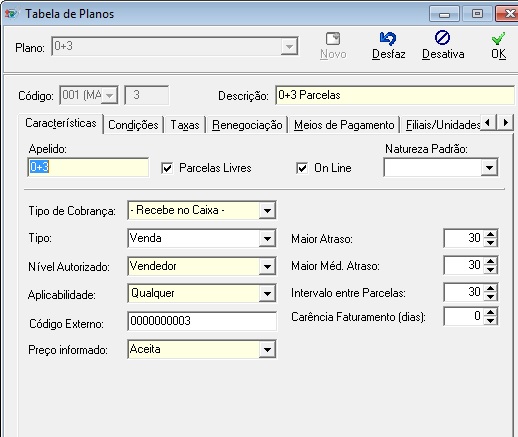Decrease the Maior Méd. Atraso value
518x437 pixels.
tap(490, 269)
